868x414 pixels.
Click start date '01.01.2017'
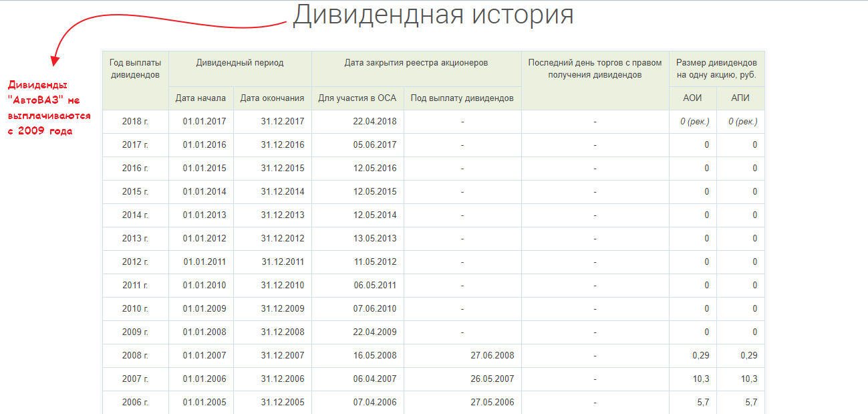point(204,122)
